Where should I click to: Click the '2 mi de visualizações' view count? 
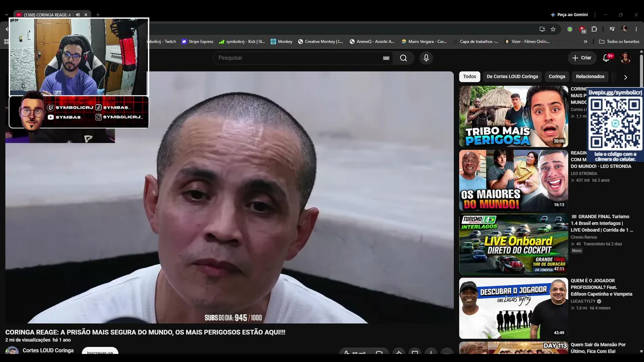pyautogui.click(x=28, y=340)
